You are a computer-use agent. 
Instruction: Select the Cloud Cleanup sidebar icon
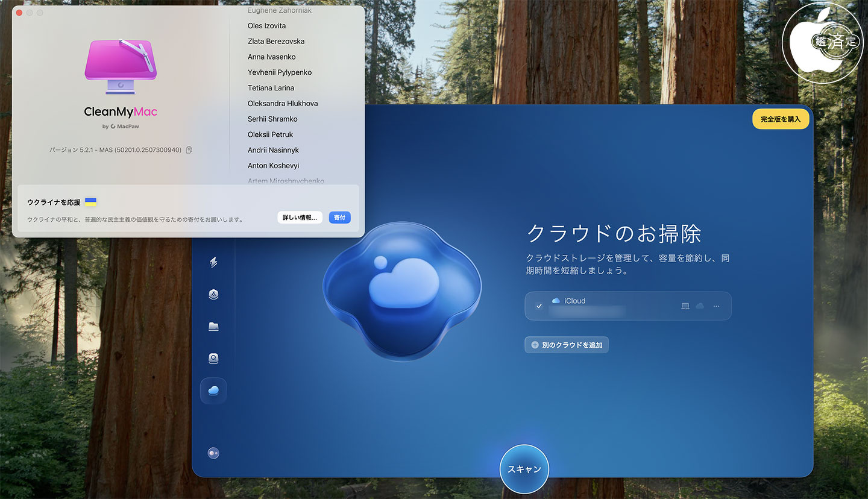click(x=213, y=391)
